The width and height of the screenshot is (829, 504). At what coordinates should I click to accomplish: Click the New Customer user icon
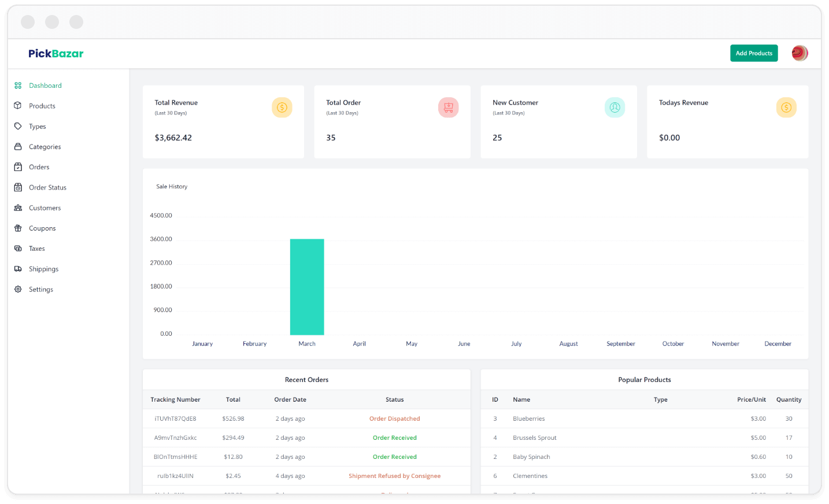point(615,108)
